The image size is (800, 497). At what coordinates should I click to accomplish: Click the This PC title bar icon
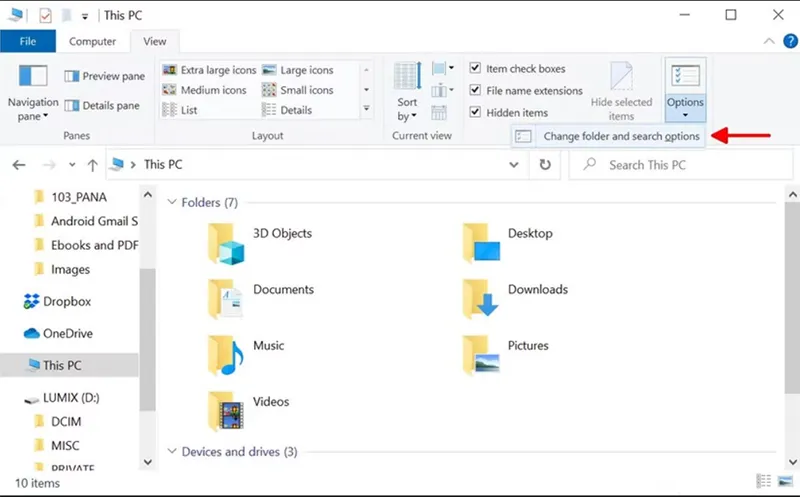(15, 15)
